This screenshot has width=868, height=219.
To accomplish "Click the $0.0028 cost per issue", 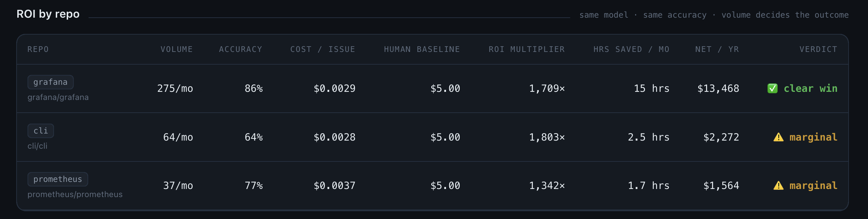I will click(x=334, y=137).
